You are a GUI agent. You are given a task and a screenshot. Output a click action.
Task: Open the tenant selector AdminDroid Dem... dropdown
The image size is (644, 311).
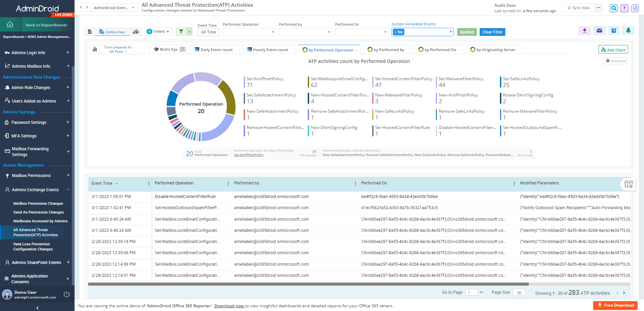[114, 7]
